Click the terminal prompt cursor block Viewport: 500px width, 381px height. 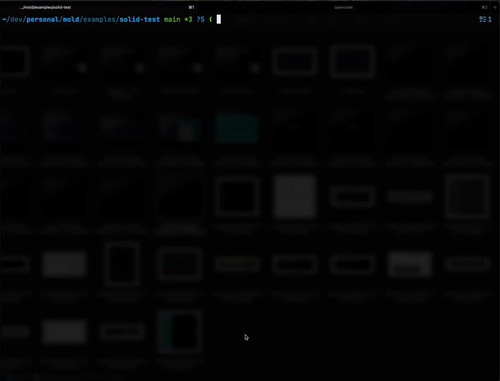pyautogui.click(x=219, y=19)
